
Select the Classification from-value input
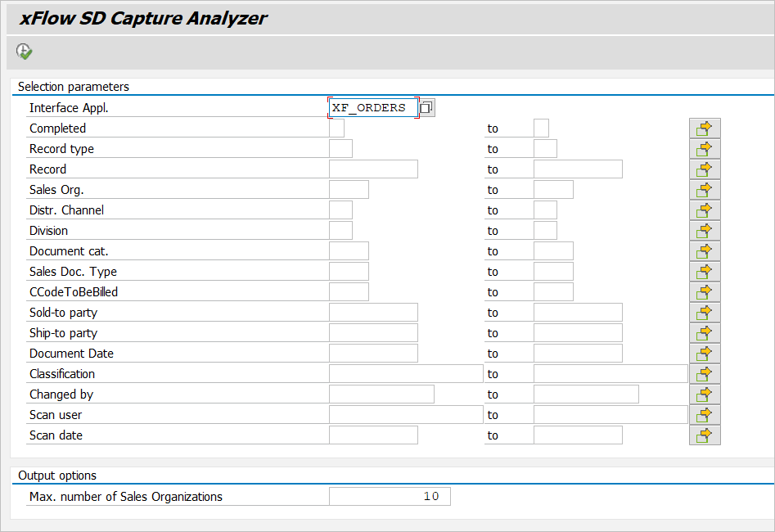point(406,374)
